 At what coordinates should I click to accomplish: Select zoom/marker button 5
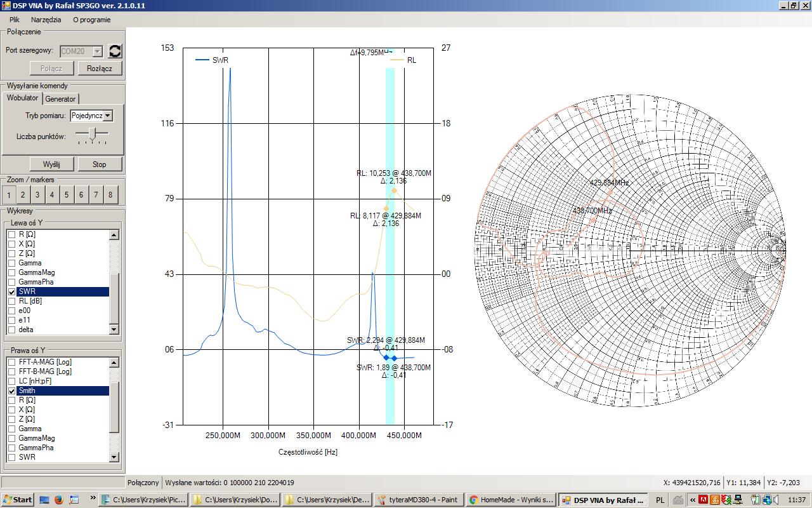tap(67, 195)
